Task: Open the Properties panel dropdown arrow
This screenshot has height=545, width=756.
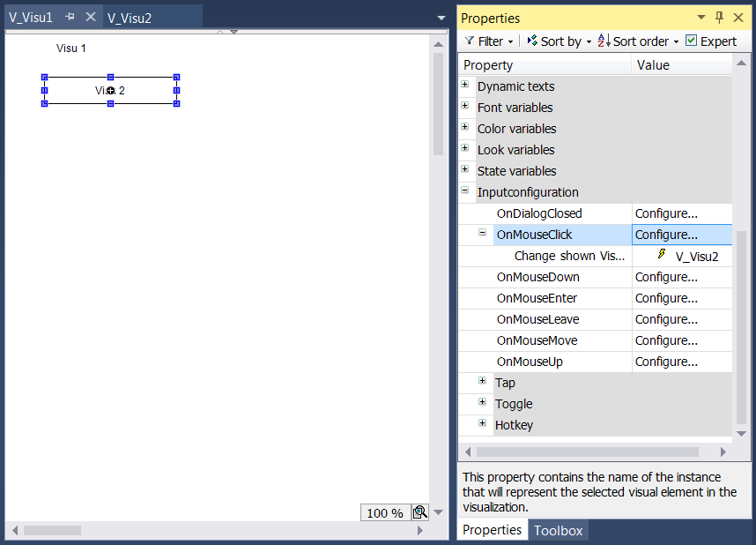Action: tap(701, 18)
